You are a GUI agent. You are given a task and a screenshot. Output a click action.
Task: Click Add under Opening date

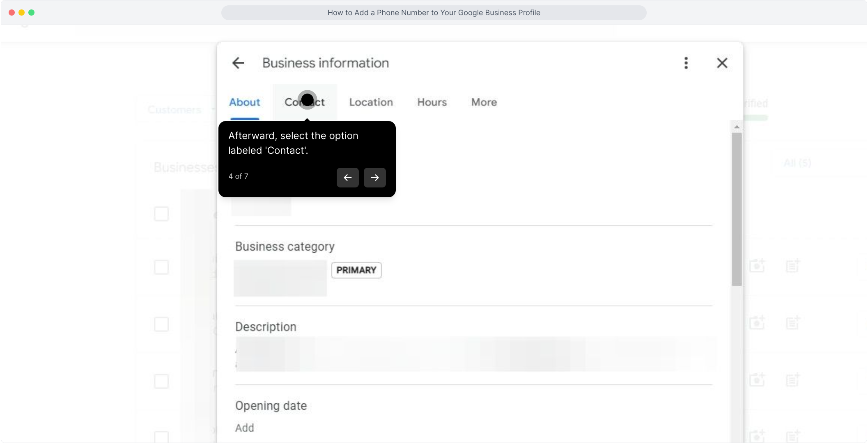[x=245, y=428]
